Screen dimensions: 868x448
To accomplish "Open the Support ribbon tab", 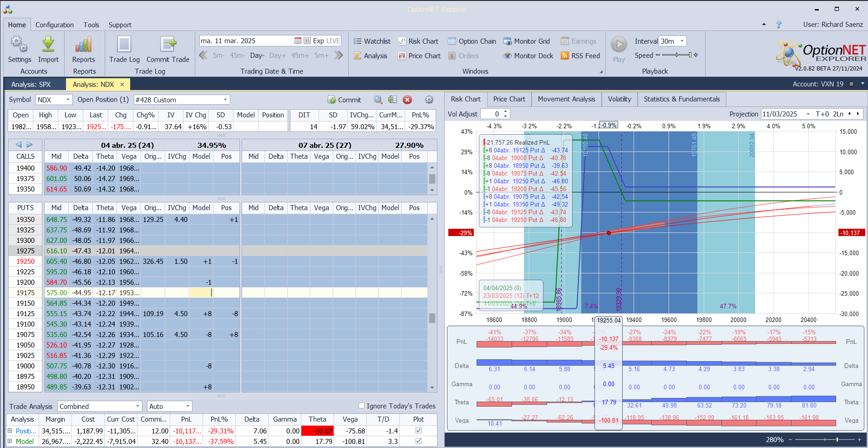I will [120, 25].
